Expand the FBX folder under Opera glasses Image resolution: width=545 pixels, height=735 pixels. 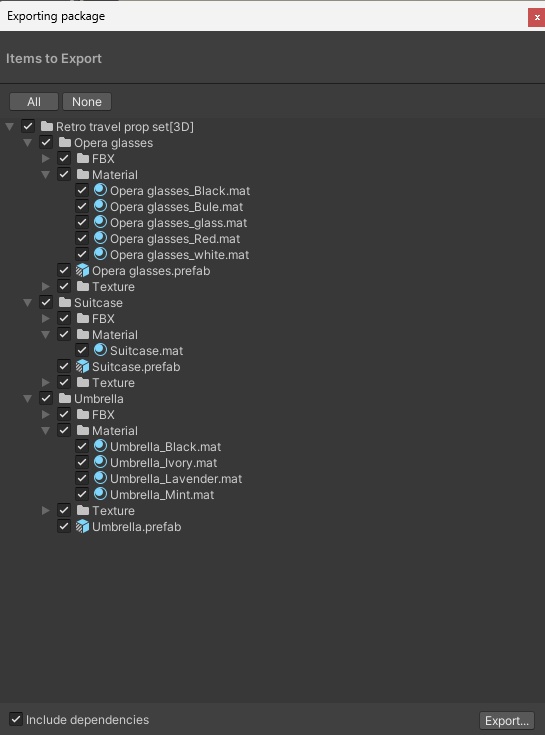(45, 158)
